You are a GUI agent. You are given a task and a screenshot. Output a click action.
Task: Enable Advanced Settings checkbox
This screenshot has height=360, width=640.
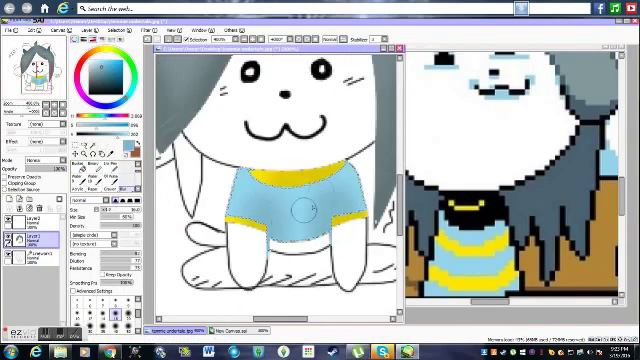[x=73, y=291]
